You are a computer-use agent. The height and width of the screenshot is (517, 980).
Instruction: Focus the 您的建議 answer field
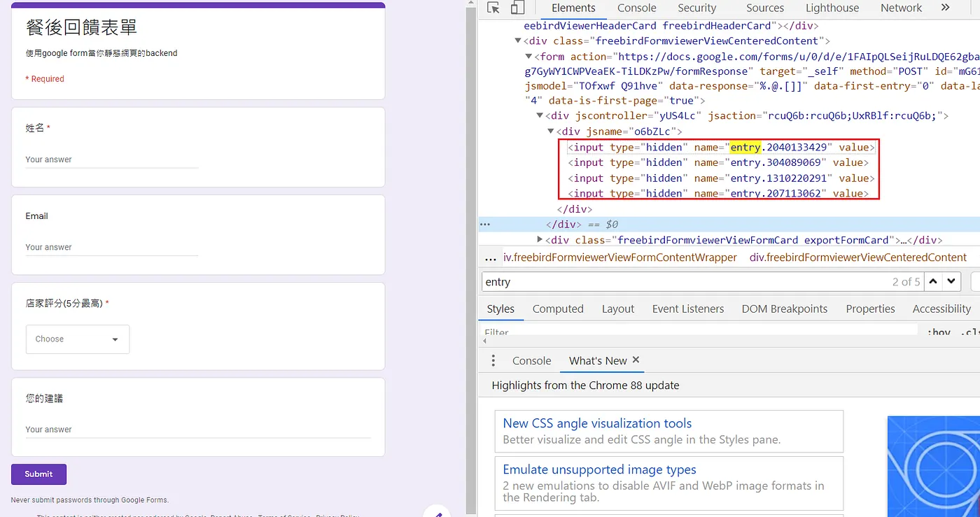coord(198,430)
